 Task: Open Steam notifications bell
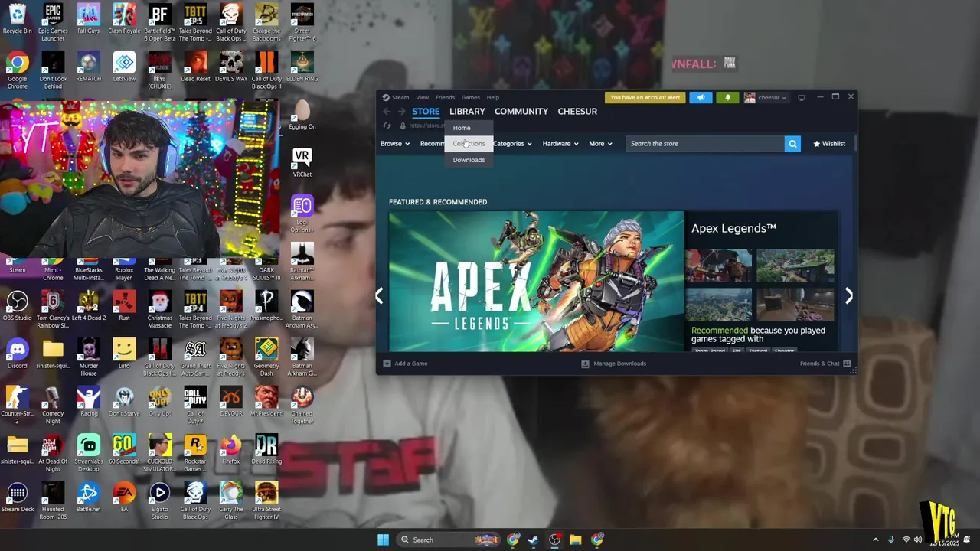[x=727, y=97]
